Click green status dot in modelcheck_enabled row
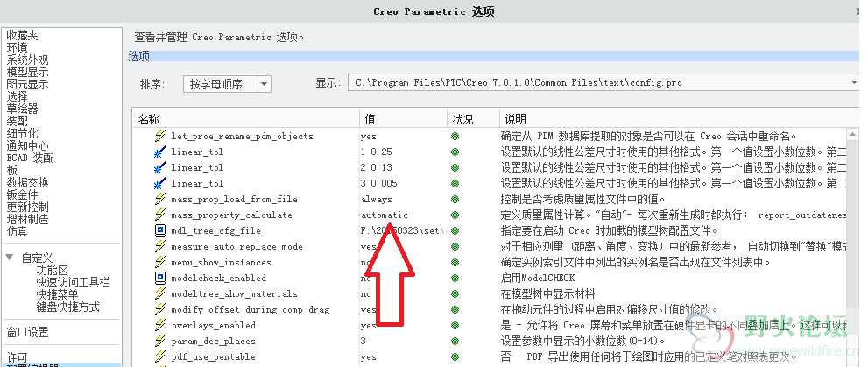Image resolution: width=868 pixels, height=367 pixels. [455, 278]
